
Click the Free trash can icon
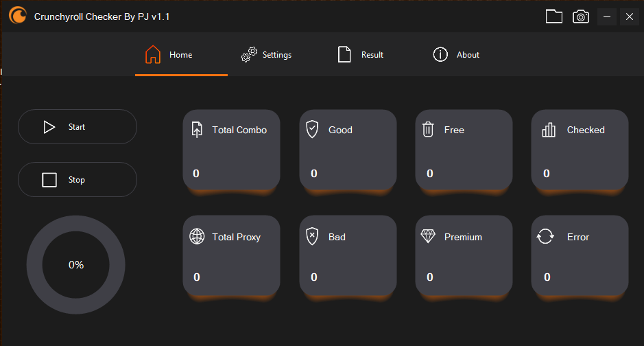[x=428, y=130]
